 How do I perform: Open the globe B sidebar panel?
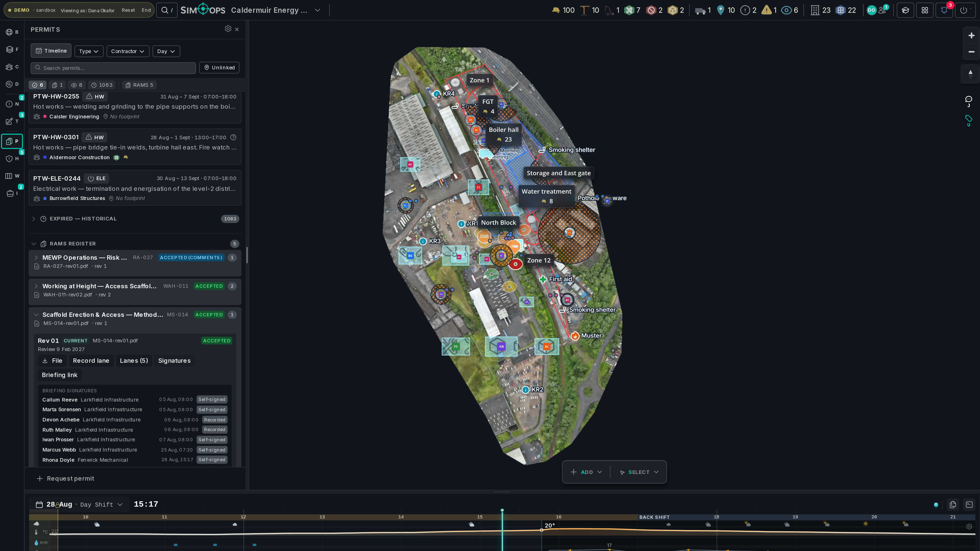click(x=12, y=32)
